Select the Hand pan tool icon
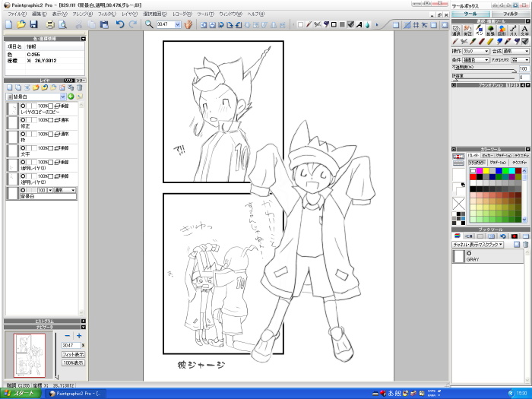This screenshot has width=532, height=399. (188, 24)
